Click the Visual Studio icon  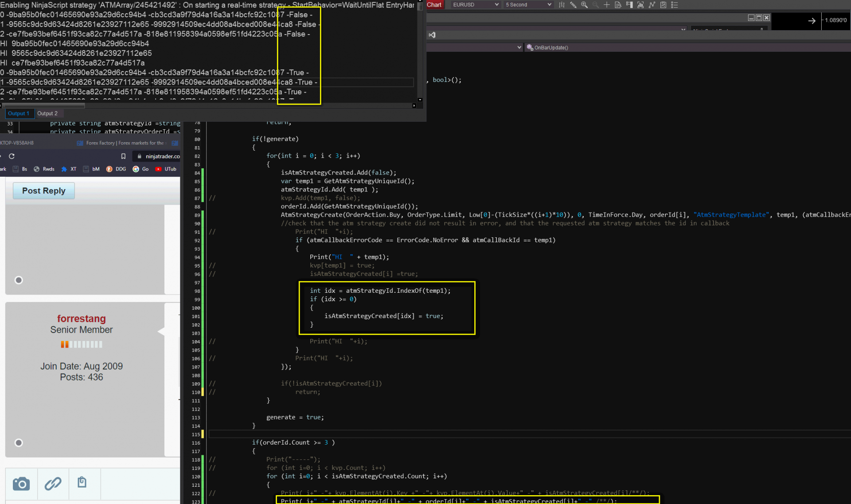click(432, 35)
